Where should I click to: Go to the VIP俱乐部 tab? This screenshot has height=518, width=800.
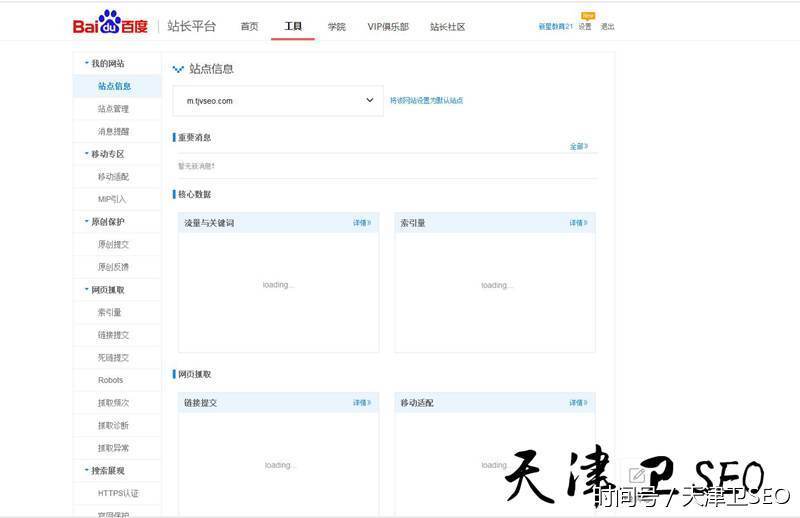click(388, 27)
